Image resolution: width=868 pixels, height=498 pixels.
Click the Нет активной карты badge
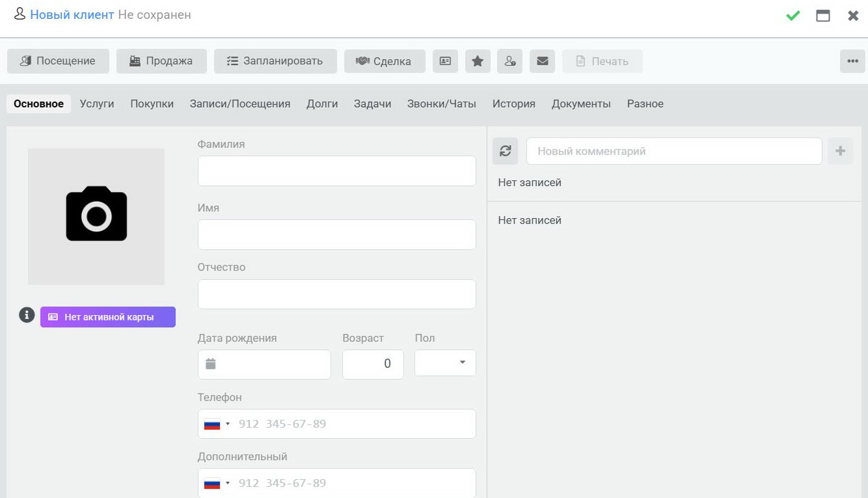tap(108, 317)
